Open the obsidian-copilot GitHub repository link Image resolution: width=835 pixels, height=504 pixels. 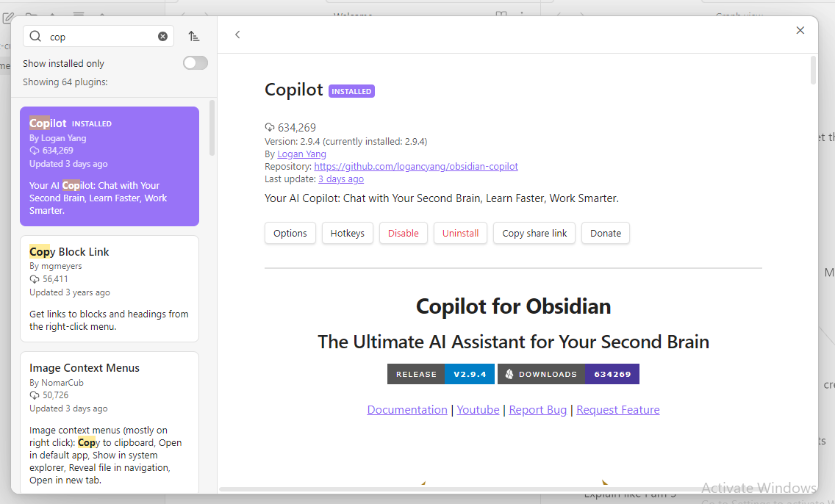pyautogui.click(x=416, y=167)
